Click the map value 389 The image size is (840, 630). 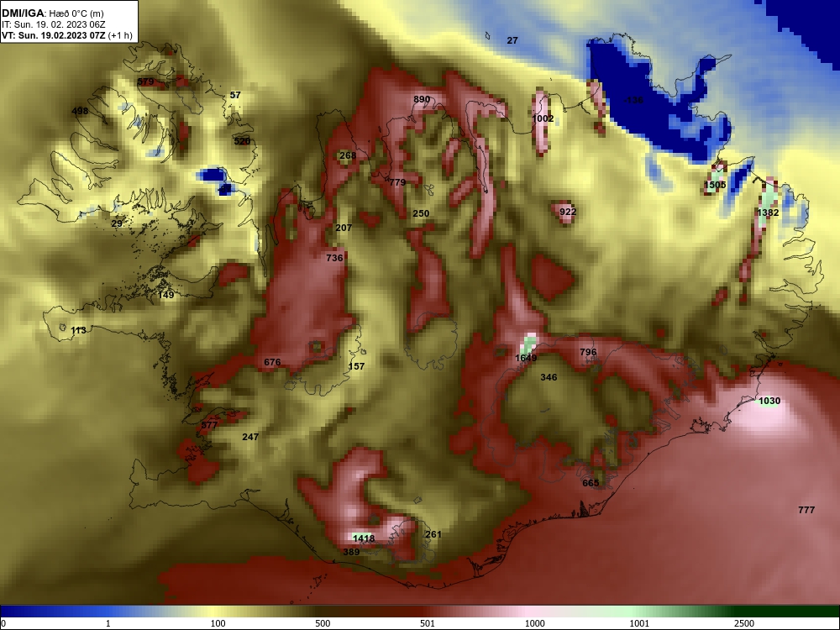click(351, 552)
